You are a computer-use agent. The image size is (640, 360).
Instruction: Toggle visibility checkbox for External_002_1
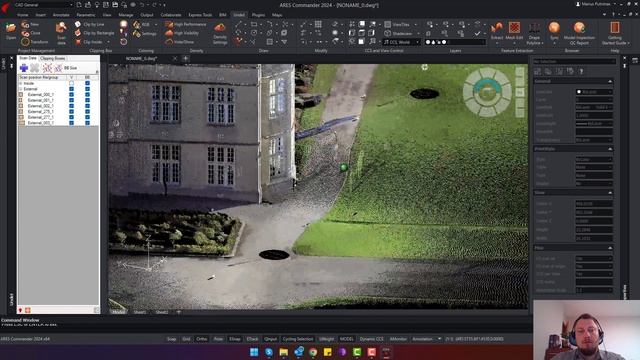[x=71, y=106]
